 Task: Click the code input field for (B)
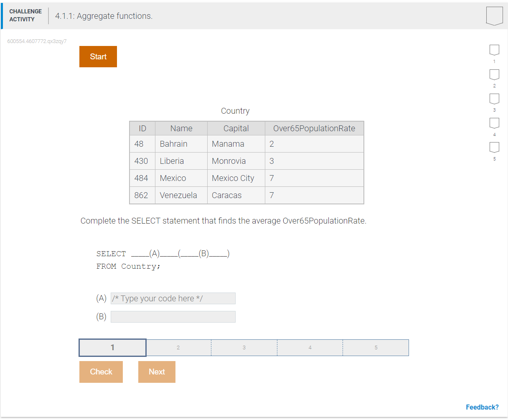pos(173,316)
